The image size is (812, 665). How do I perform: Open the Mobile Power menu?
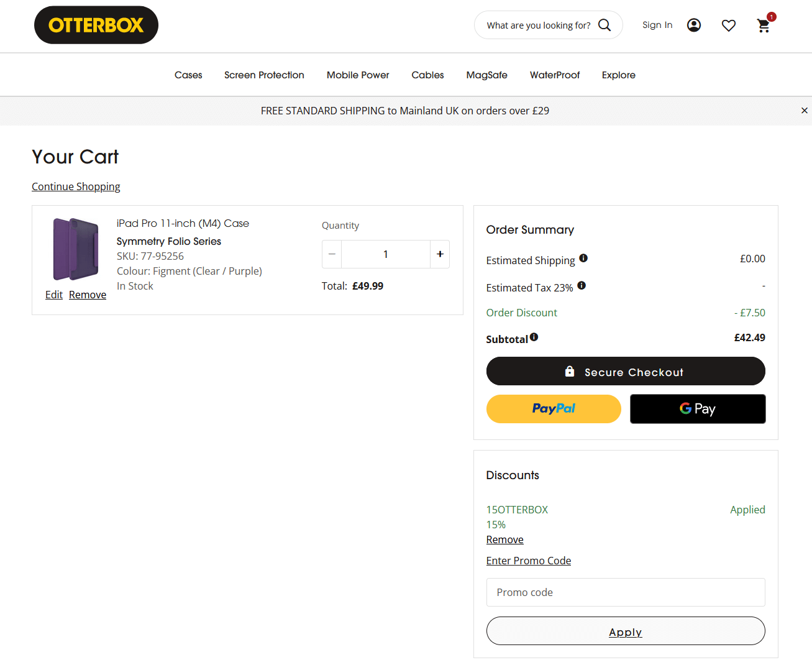point(358,75)
